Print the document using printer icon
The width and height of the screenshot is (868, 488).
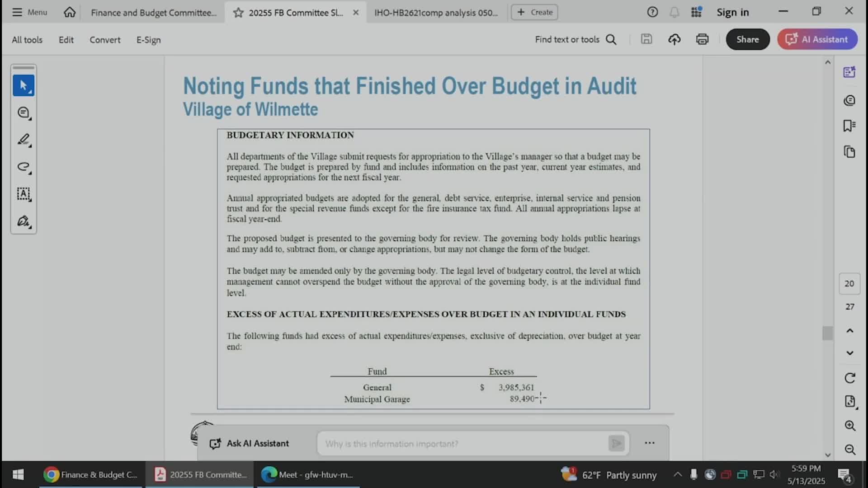(x=702, y=39)
